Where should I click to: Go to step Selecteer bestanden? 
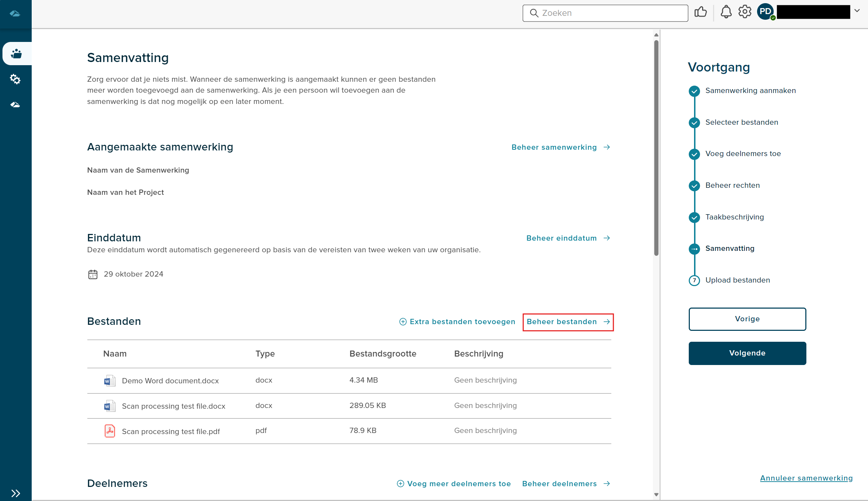742,122
